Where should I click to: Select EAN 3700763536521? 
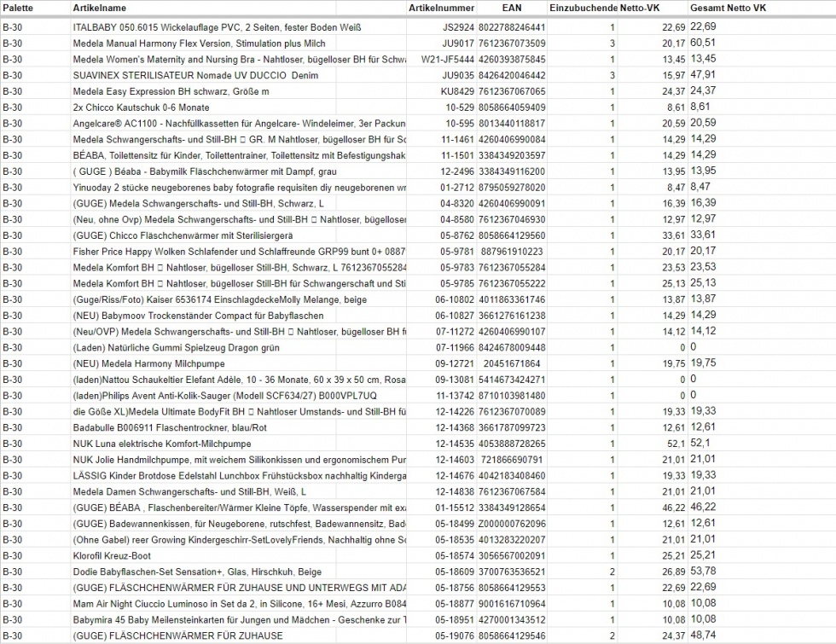[x=512, y=571]
